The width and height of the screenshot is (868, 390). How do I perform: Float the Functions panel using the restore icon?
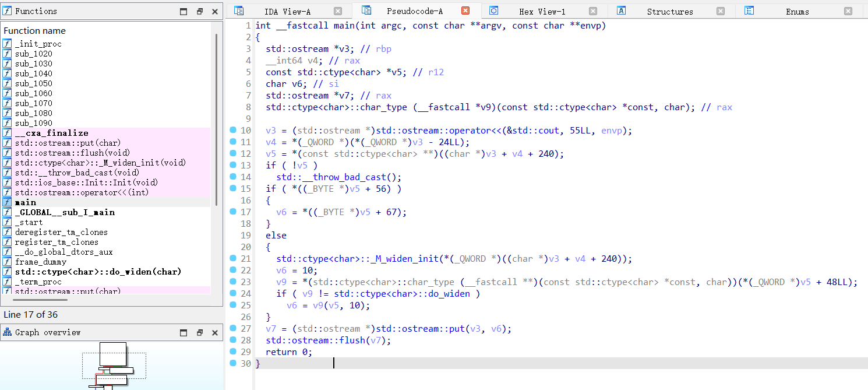click(x=199, y=12)
